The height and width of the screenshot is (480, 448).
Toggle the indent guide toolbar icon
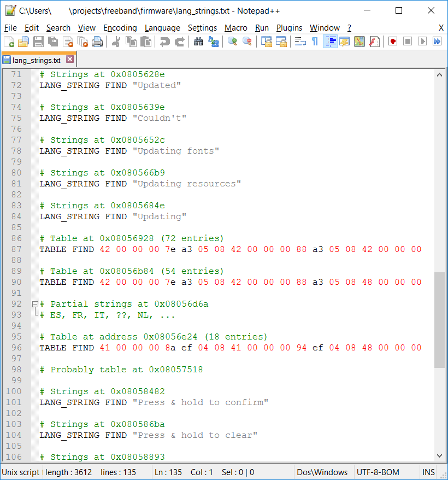[330, 42]
